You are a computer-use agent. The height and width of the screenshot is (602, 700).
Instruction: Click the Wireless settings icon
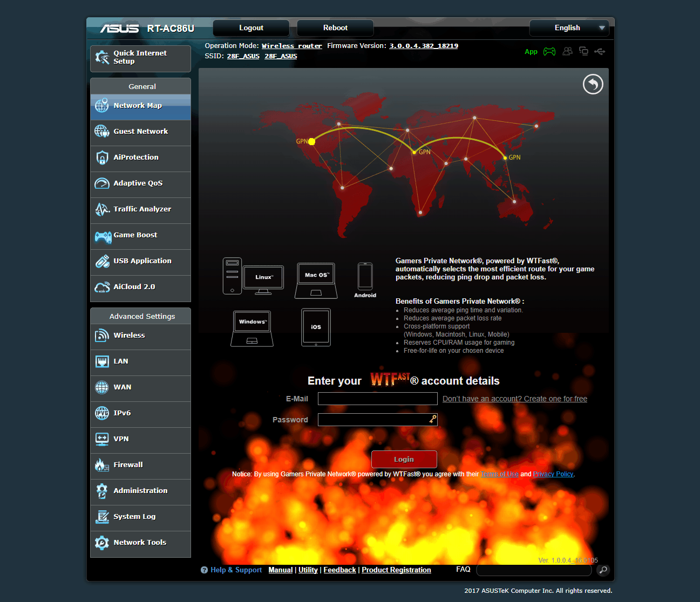[102, 336]
